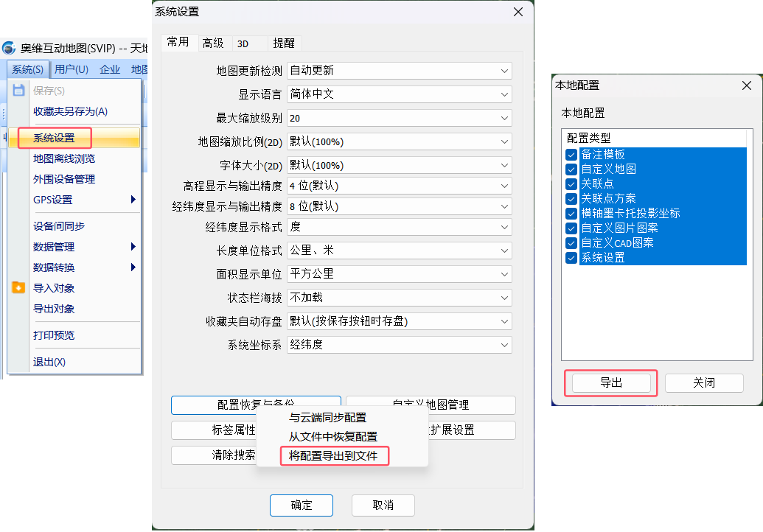
Task: Open the 经纬度显示格式 dropdown
Action: [x=400, y=227]
